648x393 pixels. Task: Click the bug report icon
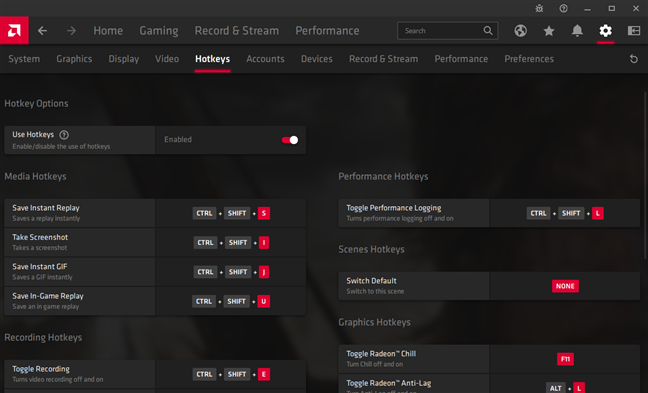tap(539, 8)
